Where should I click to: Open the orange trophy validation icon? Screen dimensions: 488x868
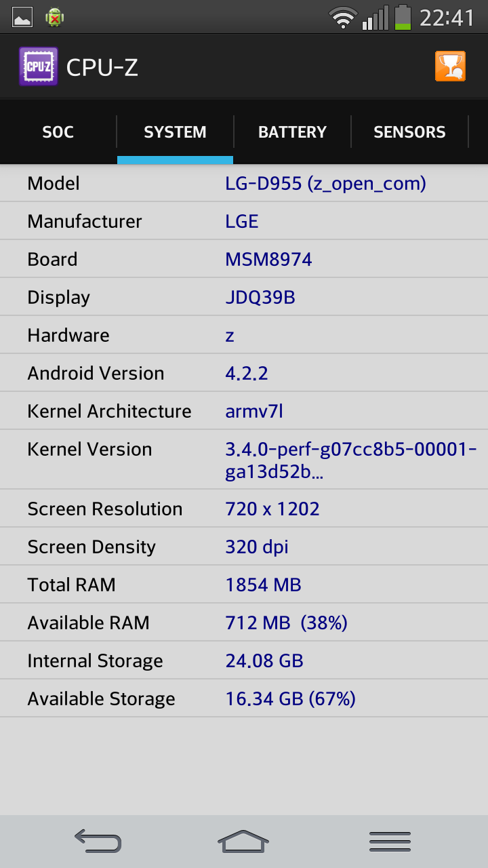coord(450,66)
